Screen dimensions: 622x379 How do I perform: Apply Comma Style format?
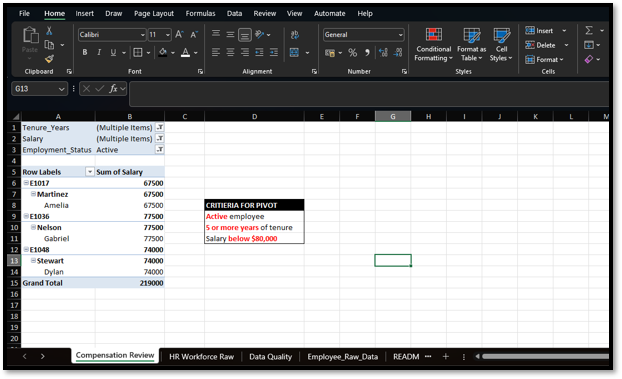point(367,53)
